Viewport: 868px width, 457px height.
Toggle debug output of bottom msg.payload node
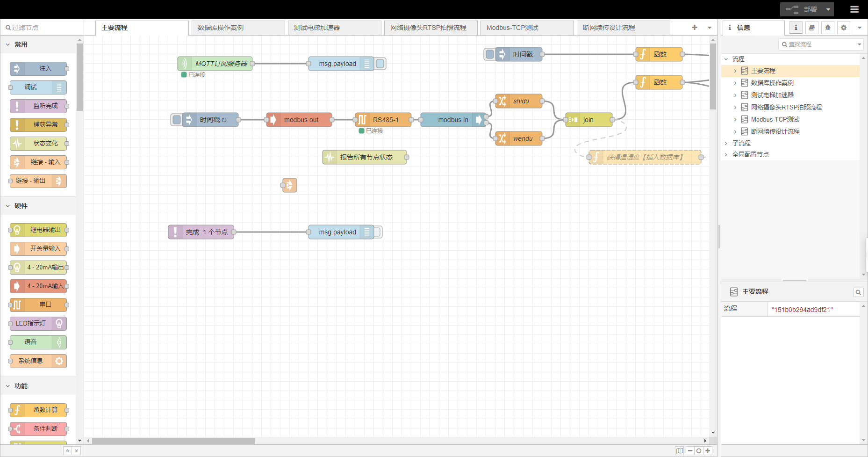tap(378, 232)
